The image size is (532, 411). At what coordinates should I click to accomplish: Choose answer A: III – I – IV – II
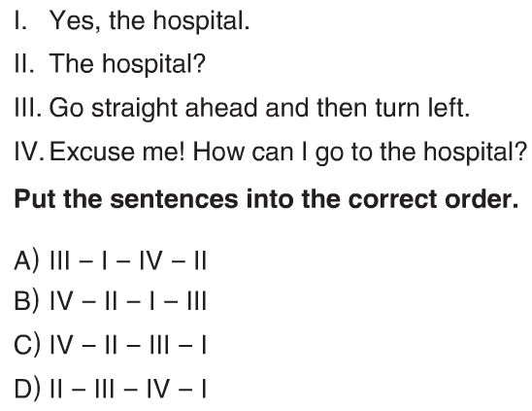110,260
